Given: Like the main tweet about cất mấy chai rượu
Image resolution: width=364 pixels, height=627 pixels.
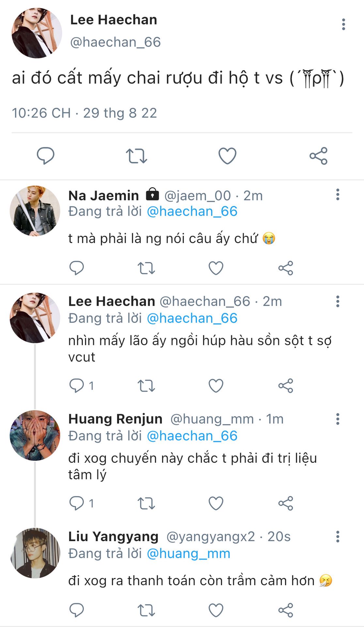Looking at the screenshot, I should point(227,156).
